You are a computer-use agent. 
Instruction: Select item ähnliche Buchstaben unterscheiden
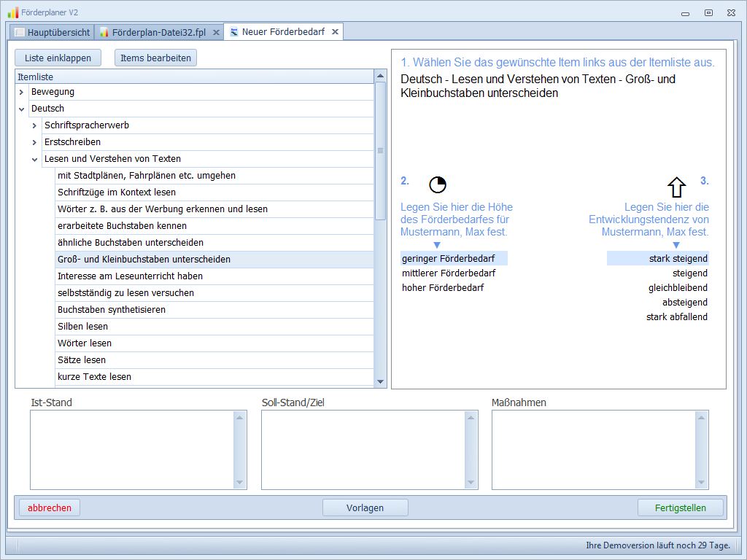214,243
